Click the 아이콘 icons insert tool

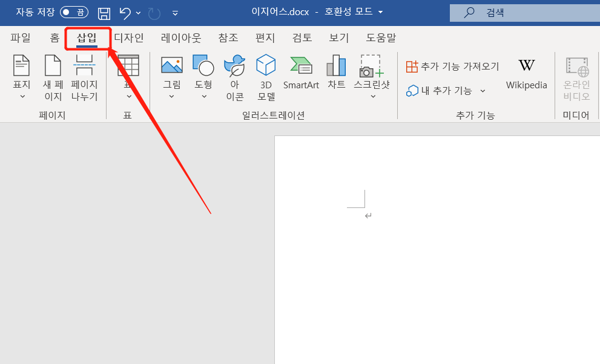click(x=234, y=76)
